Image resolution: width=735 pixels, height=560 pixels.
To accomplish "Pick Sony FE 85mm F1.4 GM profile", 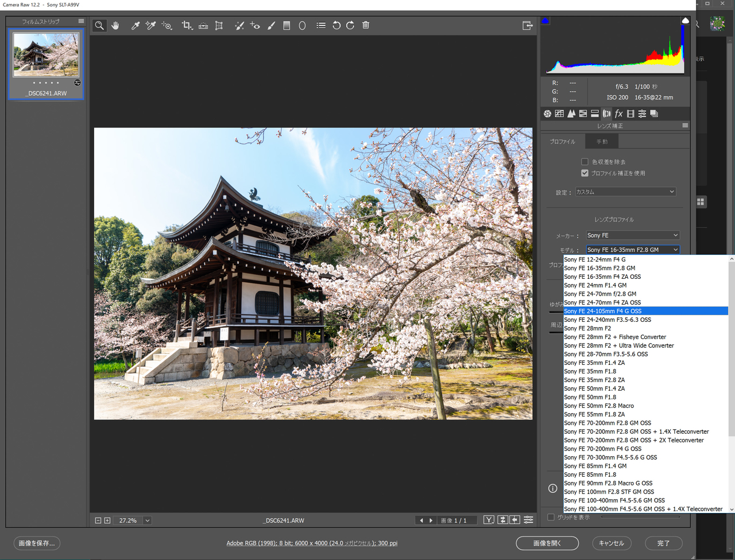I will tap(645, 466).
